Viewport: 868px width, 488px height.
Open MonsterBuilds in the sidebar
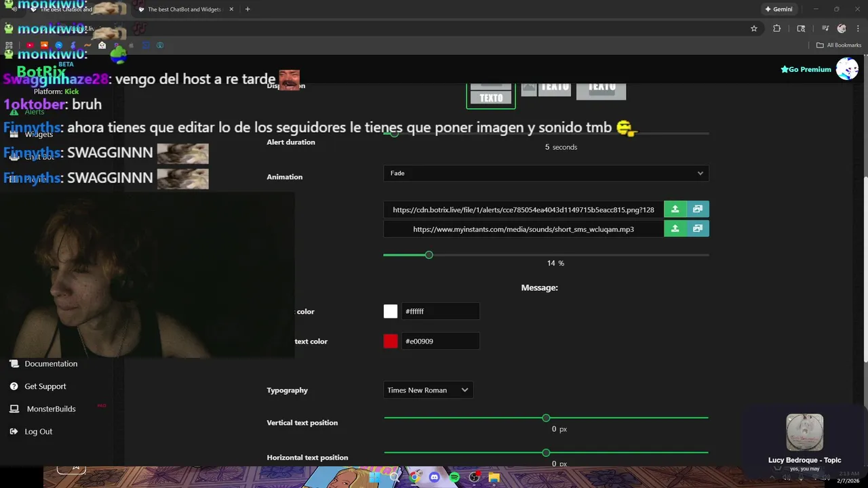tap(43, 409)
